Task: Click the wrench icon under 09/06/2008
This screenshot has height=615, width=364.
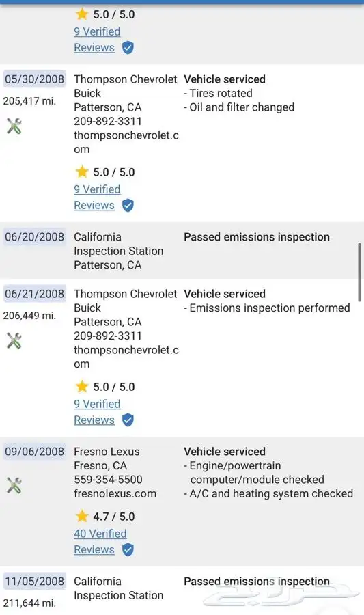Action: pos(14,485)
